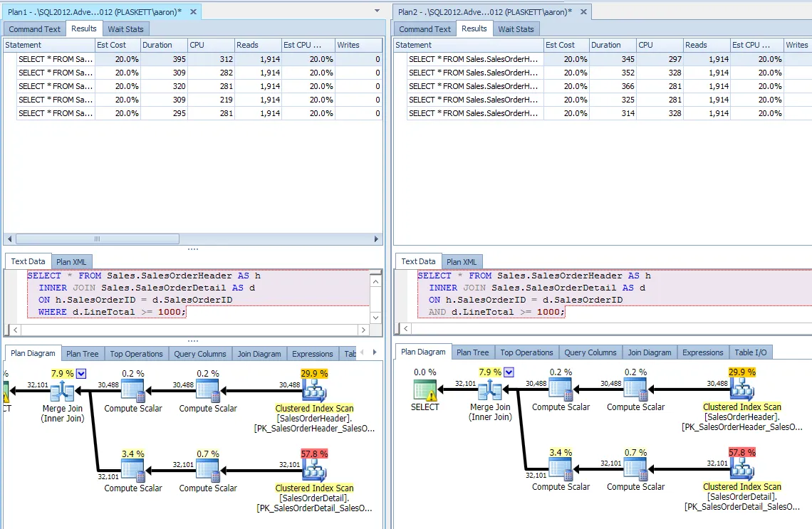Open Top Operations tab in Plan1
Viewport: 812px width, 529px height.
[136, 354]
